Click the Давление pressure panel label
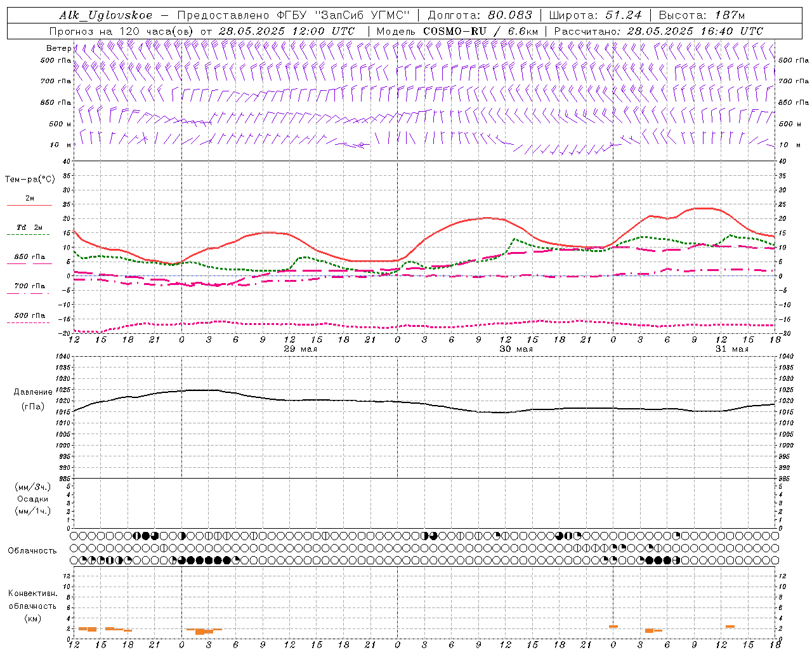The height and width of the screenshot is (650, 812). point(32,392)
